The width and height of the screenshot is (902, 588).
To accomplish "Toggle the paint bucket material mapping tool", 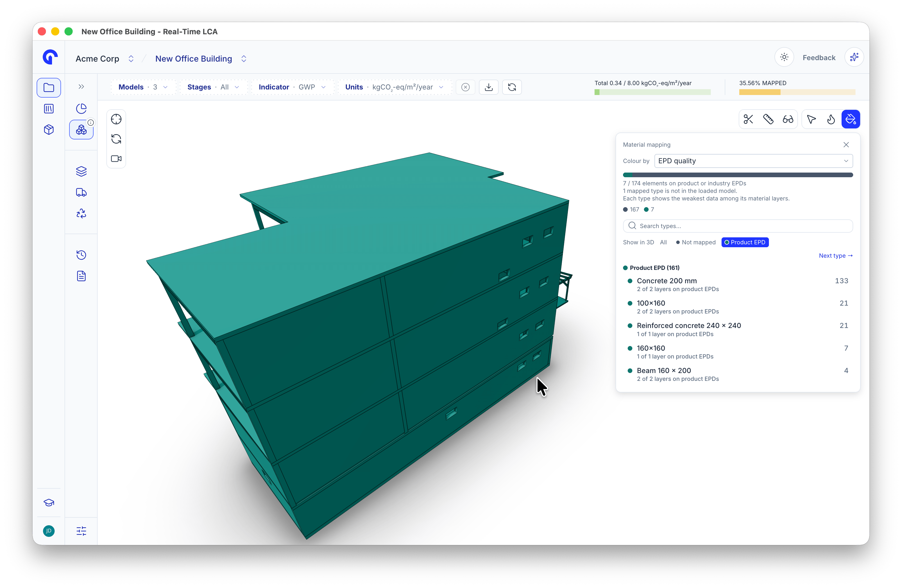I will [851, 119].
